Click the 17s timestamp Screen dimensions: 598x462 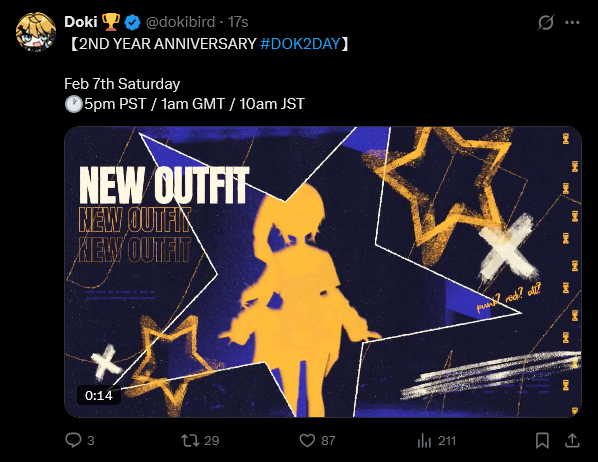point(238,22)
